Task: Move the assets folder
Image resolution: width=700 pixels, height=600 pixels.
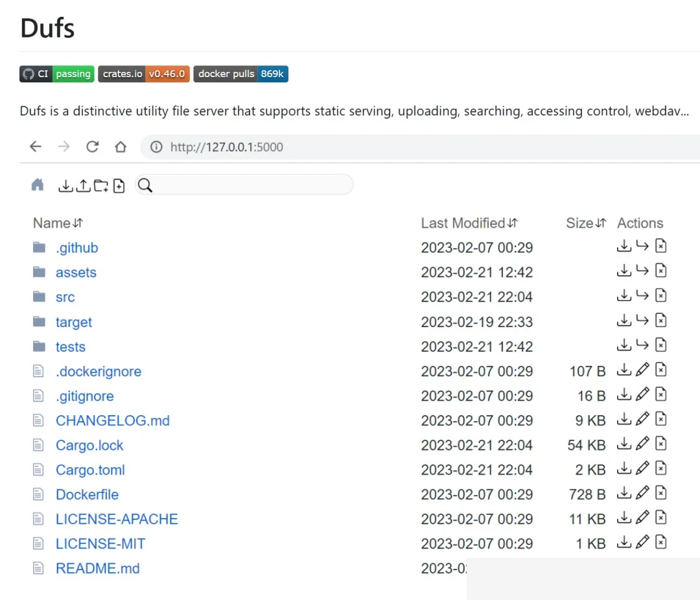Action: (x=642, y=270)
